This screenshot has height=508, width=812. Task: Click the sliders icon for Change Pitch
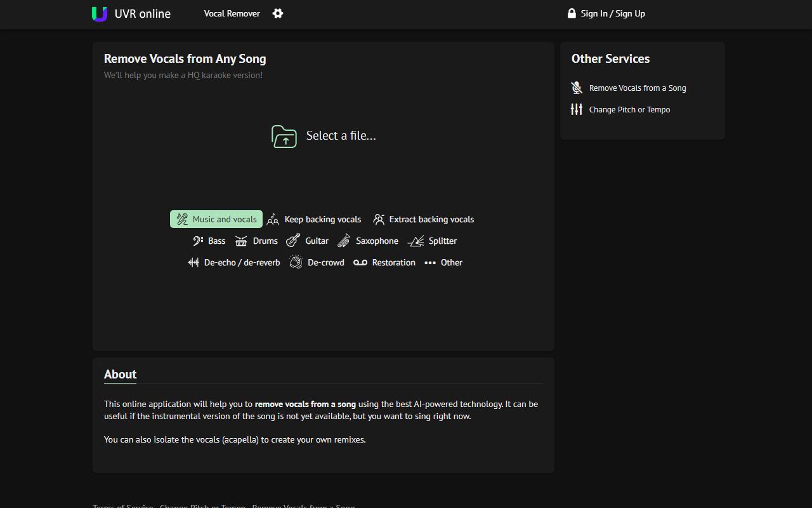tap(577, 109)
